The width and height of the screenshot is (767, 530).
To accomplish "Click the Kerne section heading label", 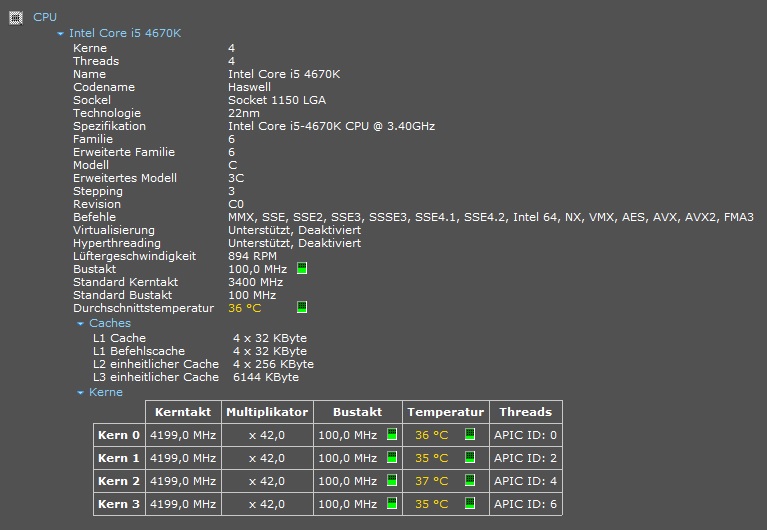I will tap(106, 392).
